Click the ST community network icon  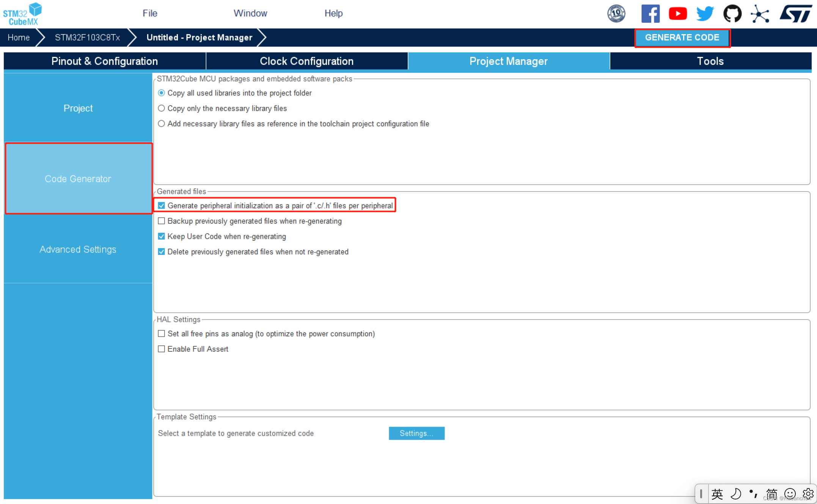coord(760,14)
